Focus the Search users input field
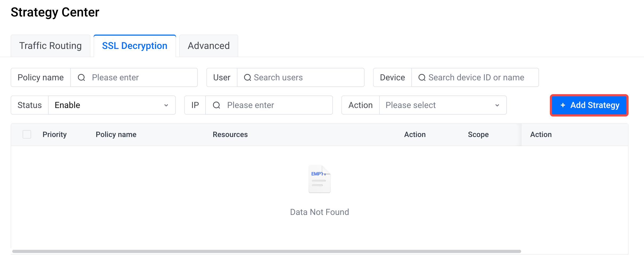Viewport: 644px width, 274px height. (300, 77)
